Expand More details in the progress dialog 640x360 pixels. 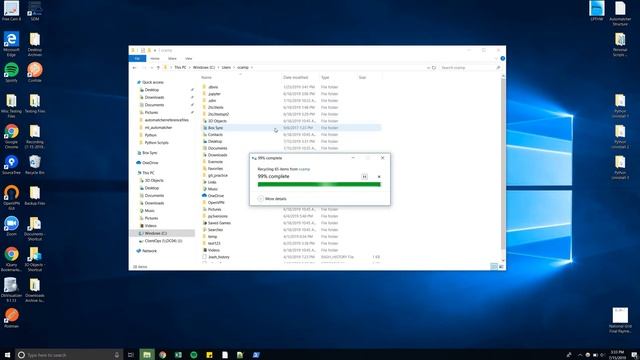click(272, 199)
